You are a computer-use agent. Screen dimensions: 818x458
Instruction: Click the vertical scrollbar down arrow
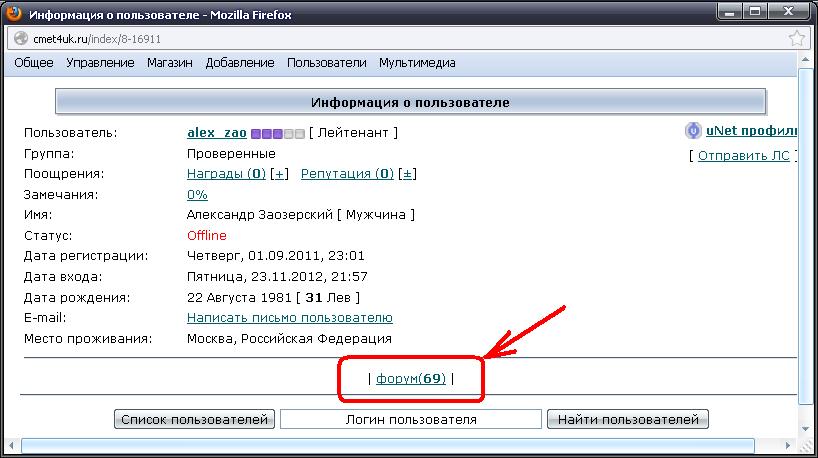coord(805,429)
